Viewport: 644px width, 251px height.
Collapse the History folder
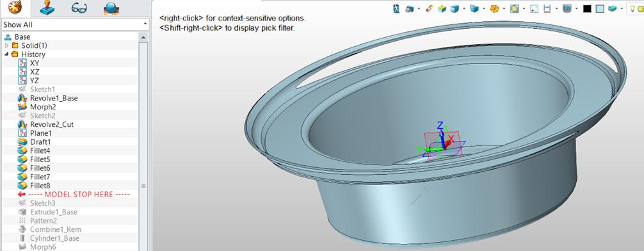click(6, 54)
